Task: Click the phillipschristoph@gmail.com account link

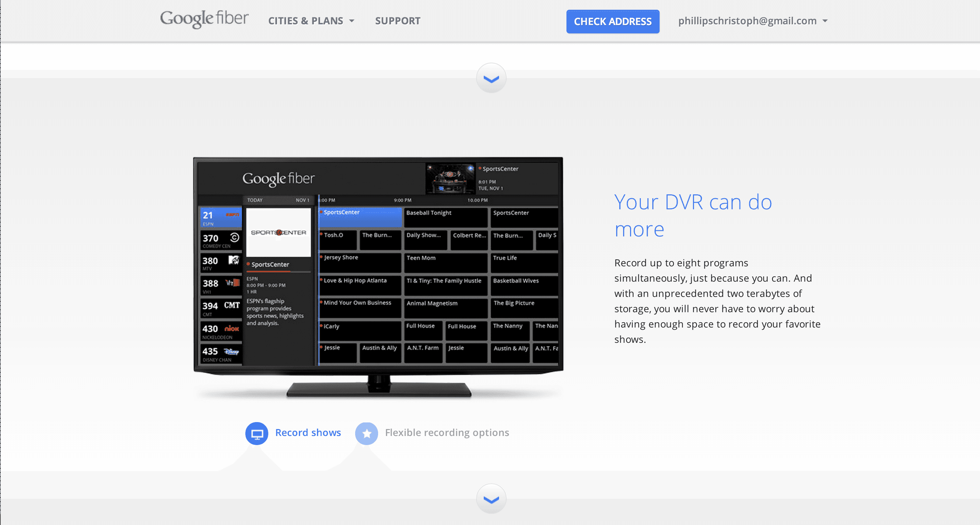Action: (x=747, y=21)
